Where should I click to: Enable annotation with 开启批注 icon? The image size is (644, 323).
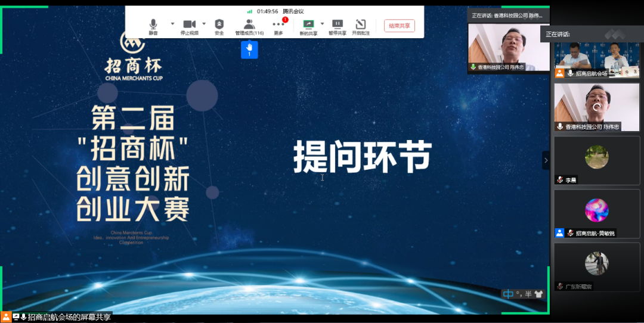(x=361, y=27)
